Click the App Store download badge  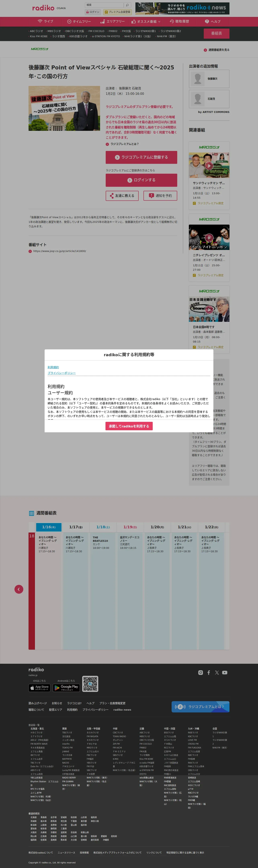[x=39, y=688]
